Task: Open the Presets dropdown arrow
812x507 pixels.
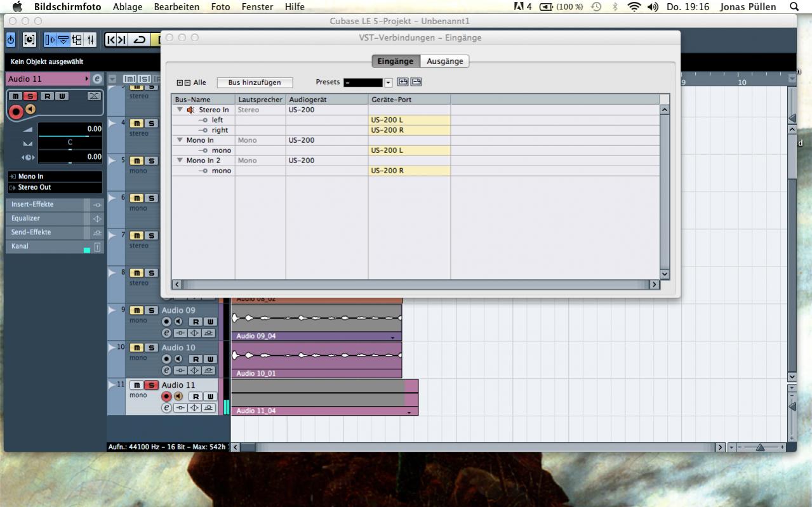Action: pos(389,82)
